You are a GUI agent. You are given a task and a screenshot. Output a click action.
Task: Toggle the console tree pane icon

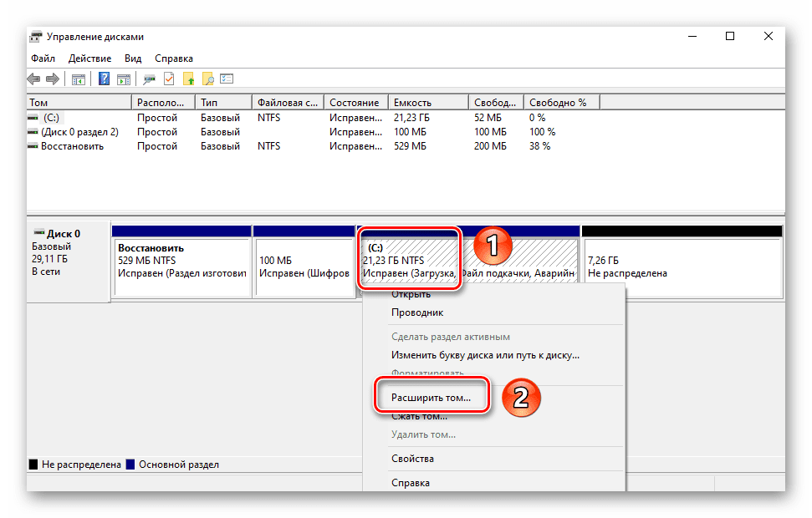(79, 79)
